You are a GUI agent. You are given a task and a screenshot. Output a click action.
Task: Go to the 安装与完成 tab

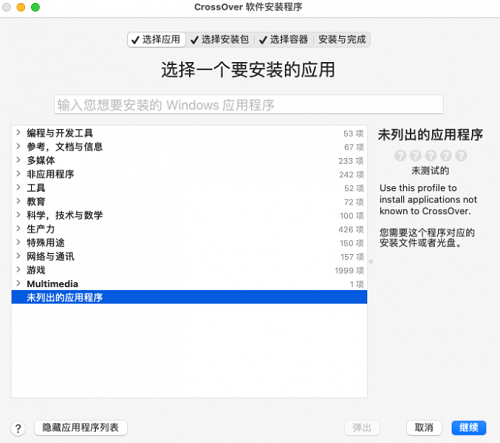click(342, 40)
